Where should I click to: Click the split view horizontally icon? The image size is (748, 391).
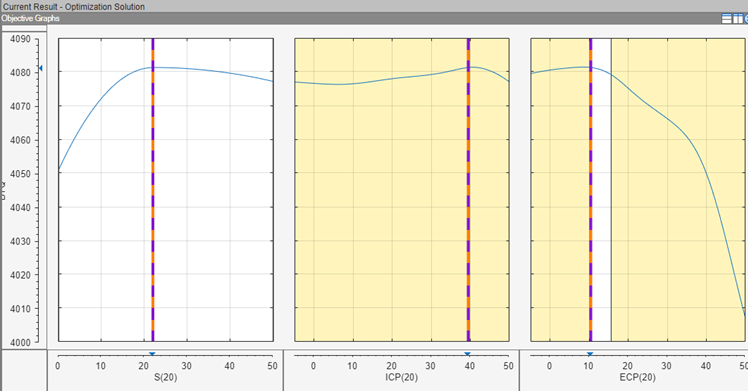727,19
